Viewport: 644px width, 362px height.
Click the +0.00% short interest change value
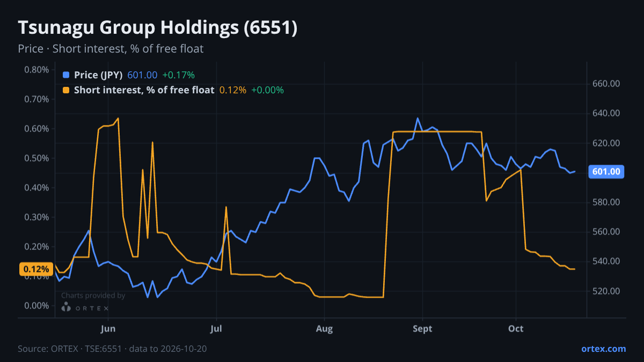267,90
